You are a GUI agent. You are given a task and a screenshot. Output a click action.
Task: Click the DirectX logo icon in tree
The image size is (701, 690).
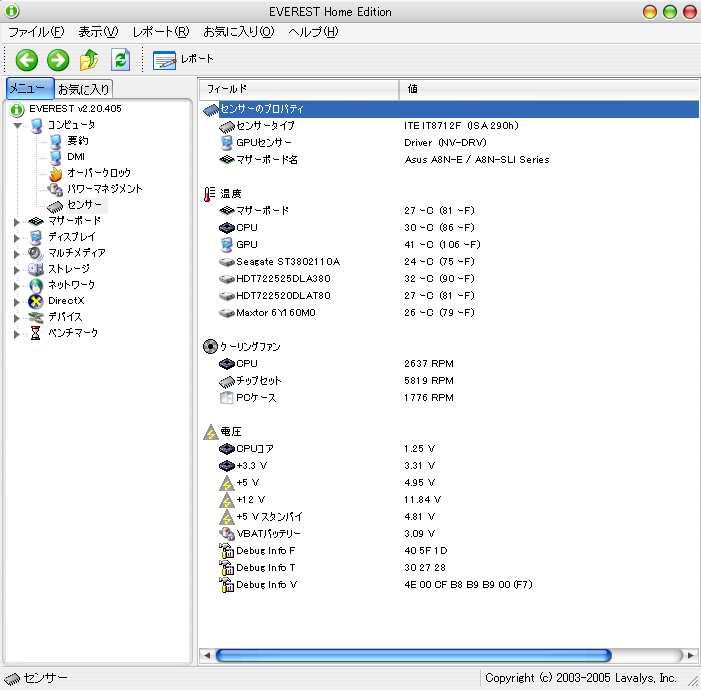36,301
